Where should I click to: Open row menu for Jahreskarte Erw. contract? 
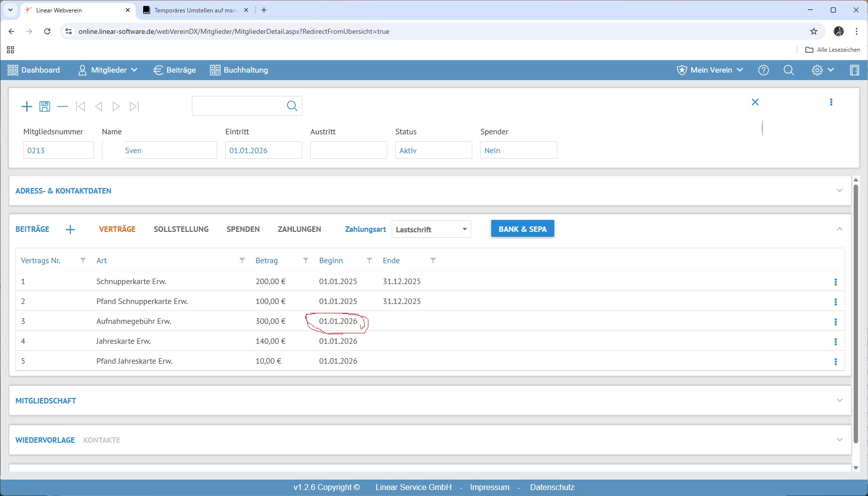point(835,342)
